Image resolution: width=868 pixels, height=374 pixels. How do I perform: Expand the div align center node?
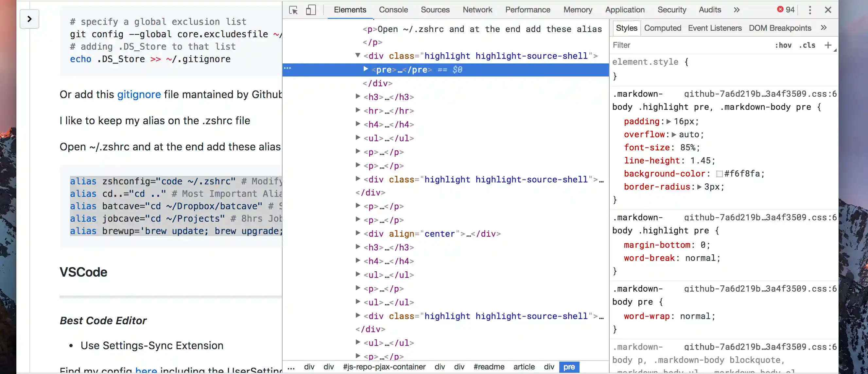(358, 233)
